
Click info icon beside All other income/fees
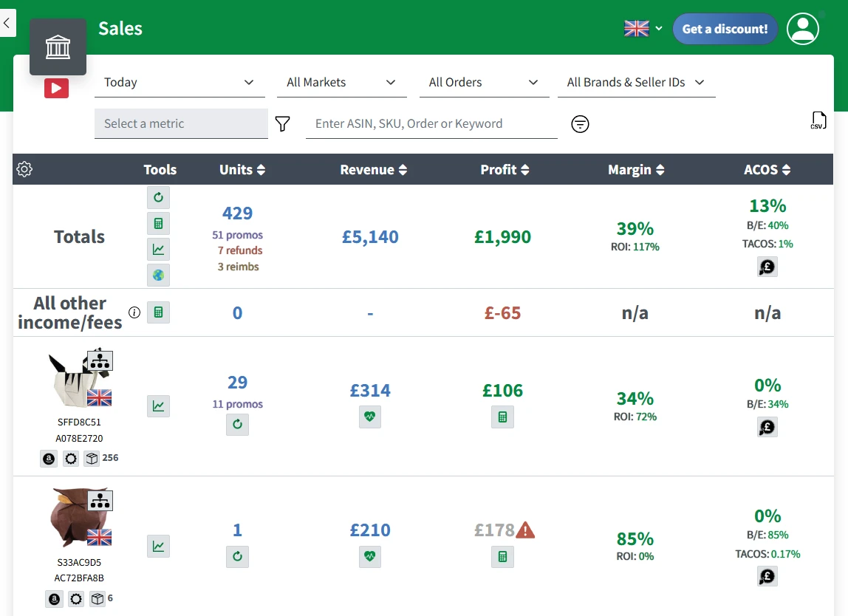pyautogui.click(x=134, y=312)
